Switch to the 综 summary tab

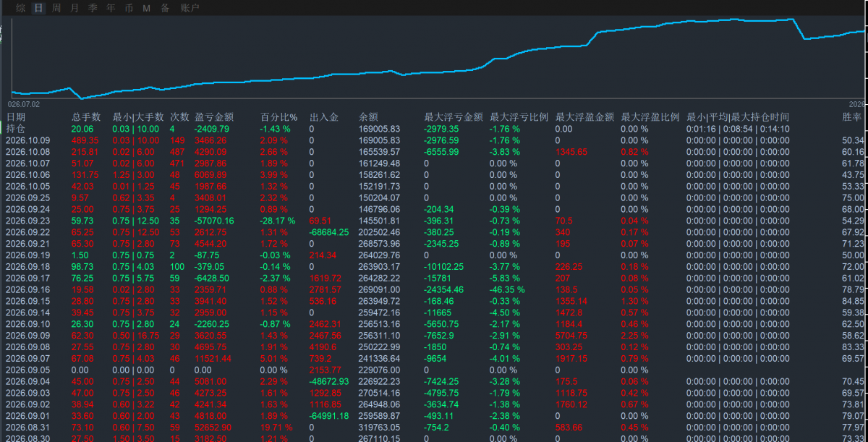click(x=20, y=8)
